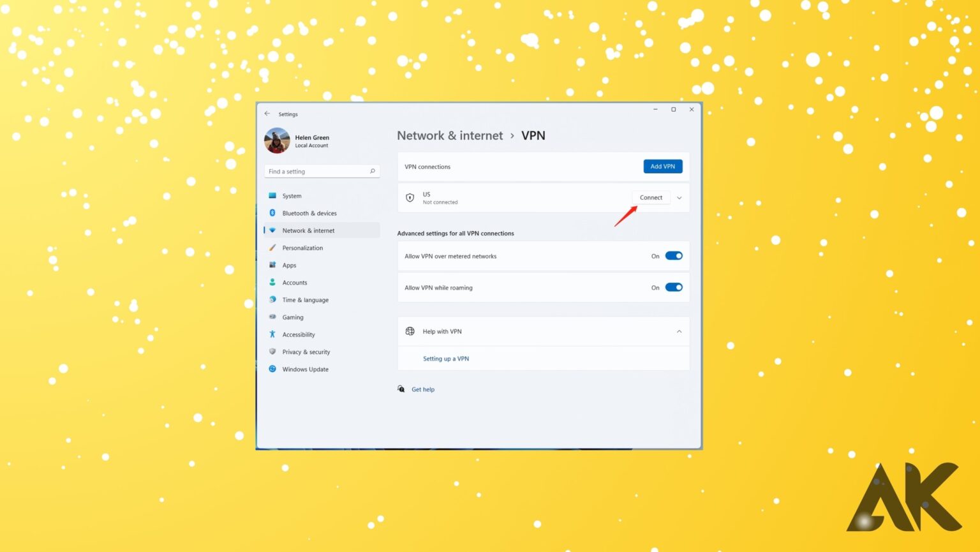Disable Allow VPN while roaming
The image size is (980, 552).
(x=674, y=287)
